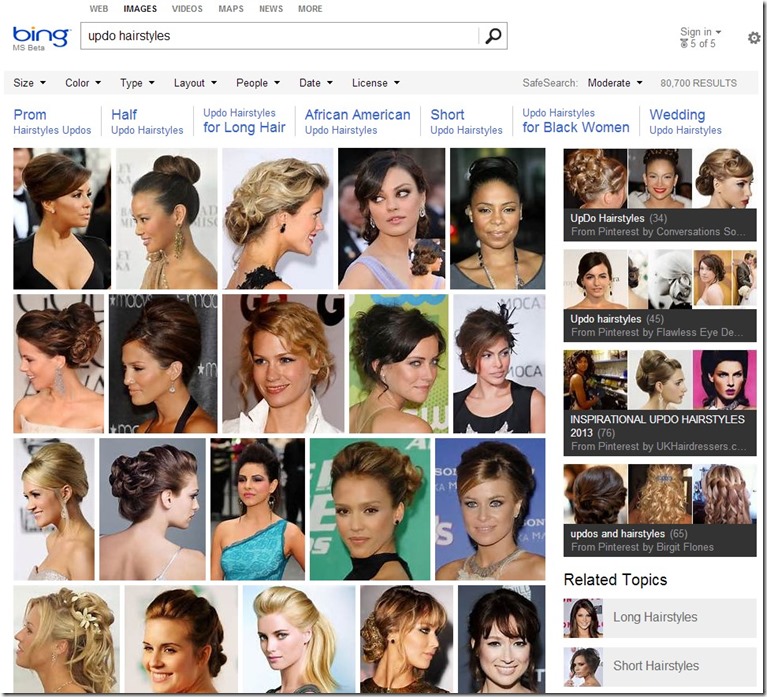The image size is (767, 697).
Task: Open image of woman in teal one-shoulder dress
Action: point(258,509)
